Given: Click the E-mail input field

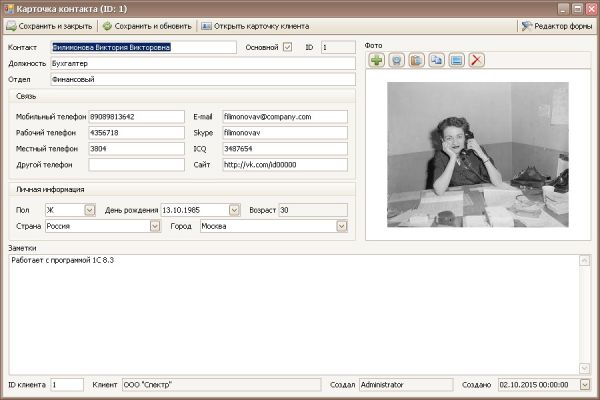Looking at the screenshot, I should pos(284,117).
